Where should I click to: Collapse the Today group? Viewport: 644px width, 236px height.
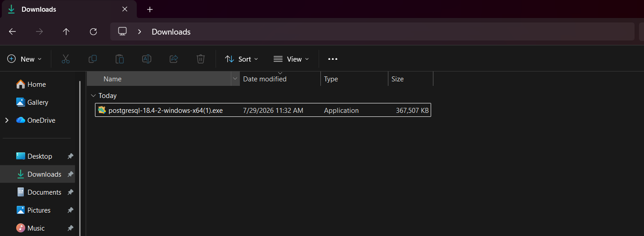(x=93, y=96)
